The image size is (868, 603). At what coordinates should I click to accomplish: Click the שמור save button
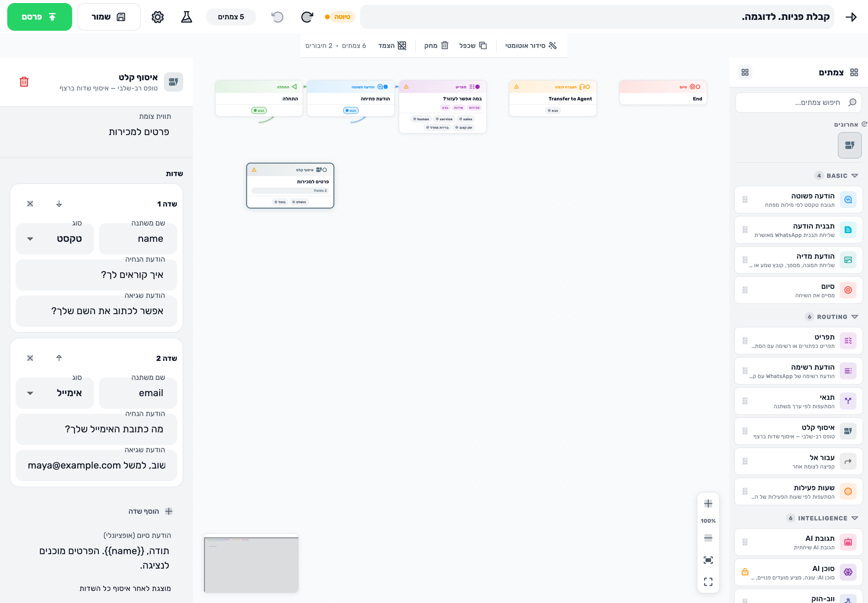[x=109, y=17]
